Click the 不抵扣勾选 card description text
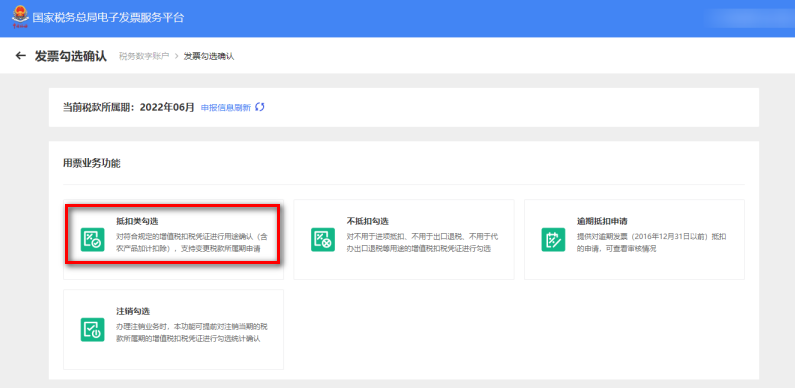The width and height of the screenshot is (795, 388). 422,243
